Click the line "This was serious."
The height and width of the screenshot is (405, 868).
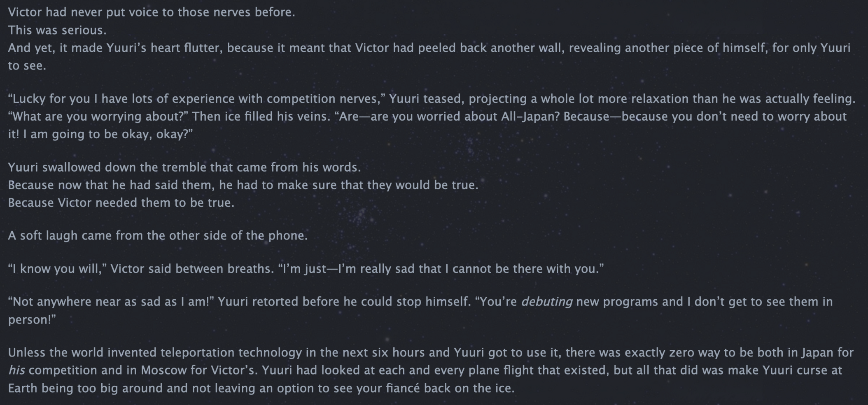(57, 30)
